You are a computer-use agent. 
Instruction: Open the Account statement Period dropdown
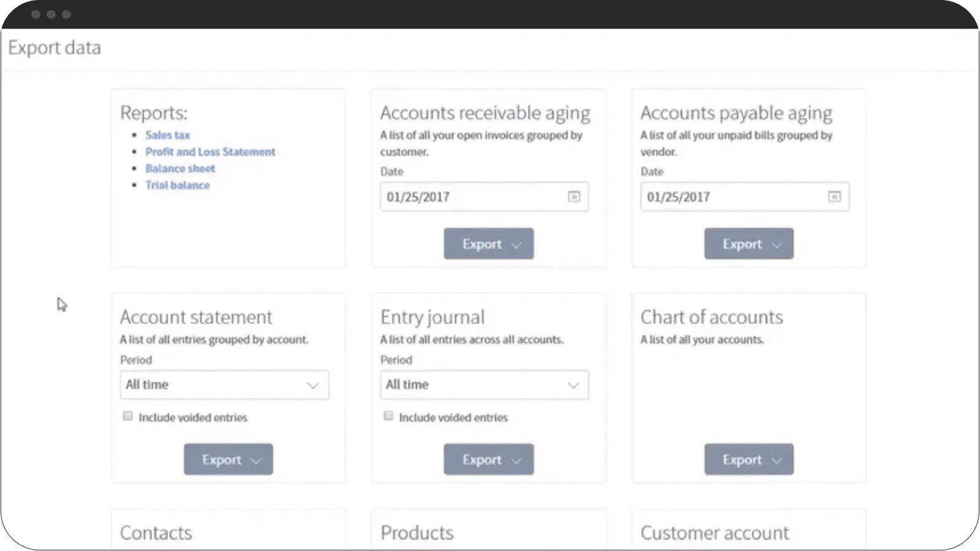(224, 385)
